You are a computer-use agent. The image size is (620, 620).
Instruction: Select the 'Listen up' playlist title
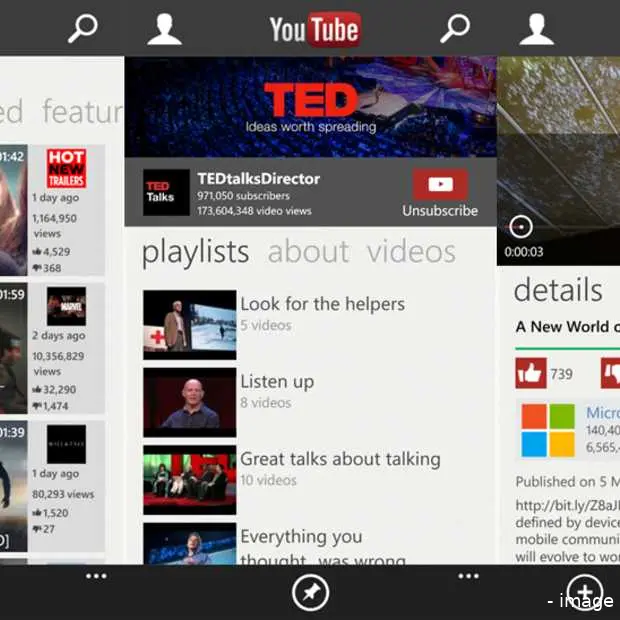[x=277, y=382]
